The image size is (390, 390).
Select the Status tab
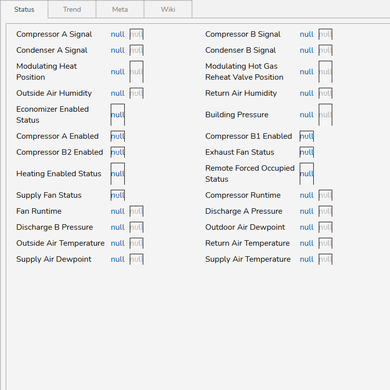[24, 9]
